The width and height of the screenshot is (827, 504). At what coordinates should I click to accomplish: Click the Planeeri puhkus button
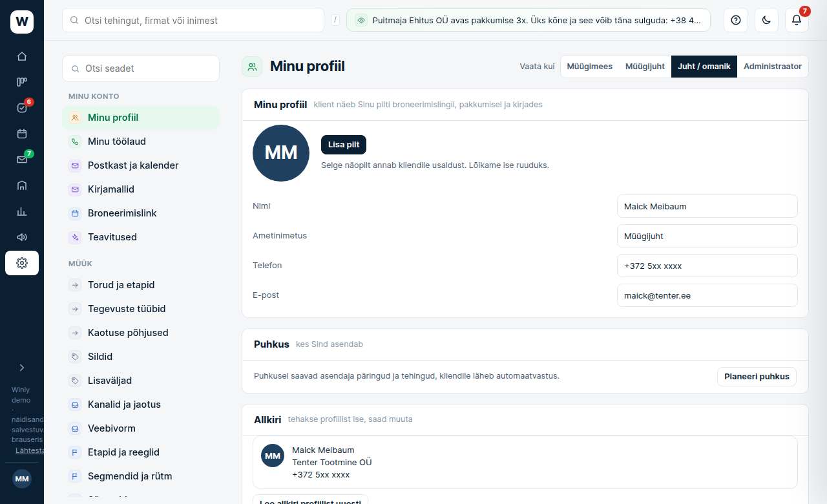pos(757,377)
